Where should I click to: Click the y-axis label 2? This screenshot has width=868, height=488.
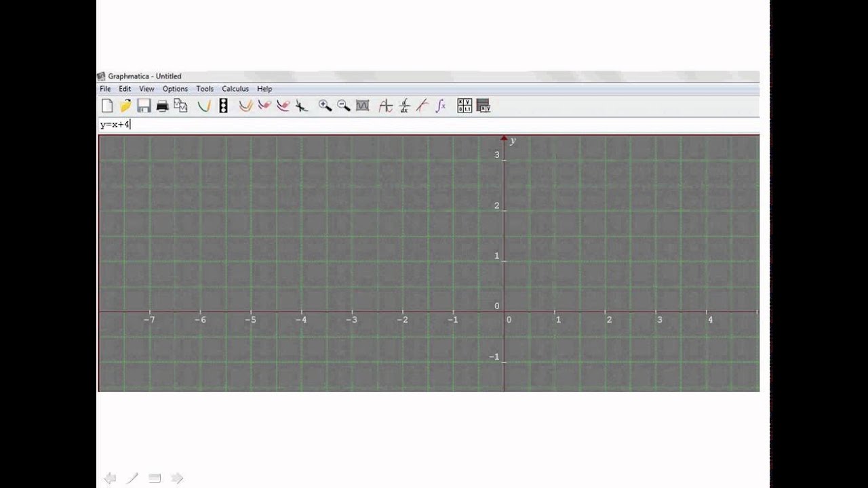[496, 206]
